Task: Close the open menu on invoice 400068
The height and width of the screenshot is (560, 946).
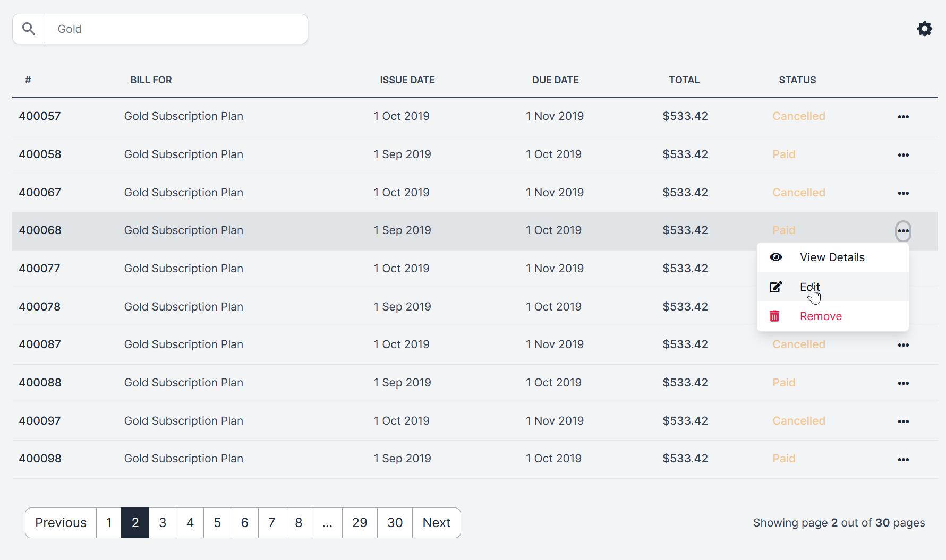Action: click(903, 231)
